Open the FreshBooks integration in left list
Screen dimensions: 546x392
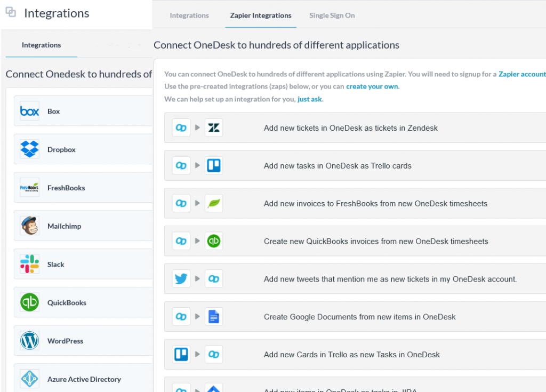coord(66,188)
